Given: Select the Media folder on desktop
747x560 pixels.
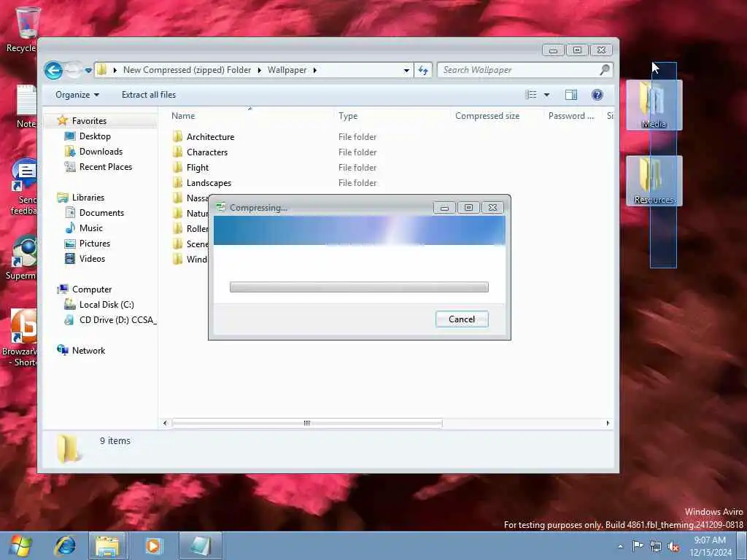Looking at the screenshot, I should [654, 105].
